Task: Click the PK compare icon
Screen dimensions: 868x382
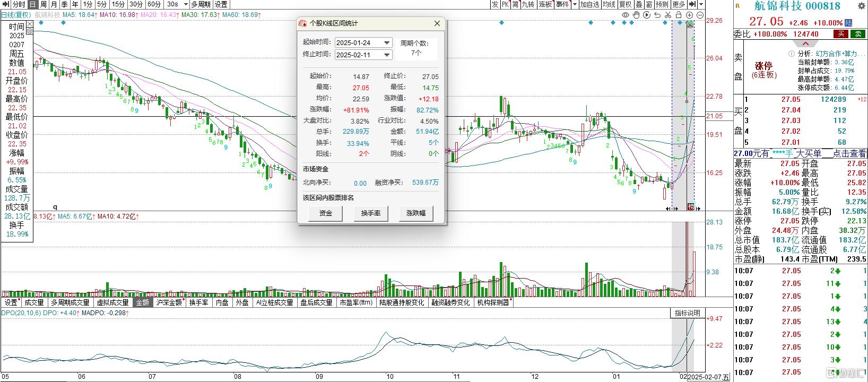Action: (505, 4)
